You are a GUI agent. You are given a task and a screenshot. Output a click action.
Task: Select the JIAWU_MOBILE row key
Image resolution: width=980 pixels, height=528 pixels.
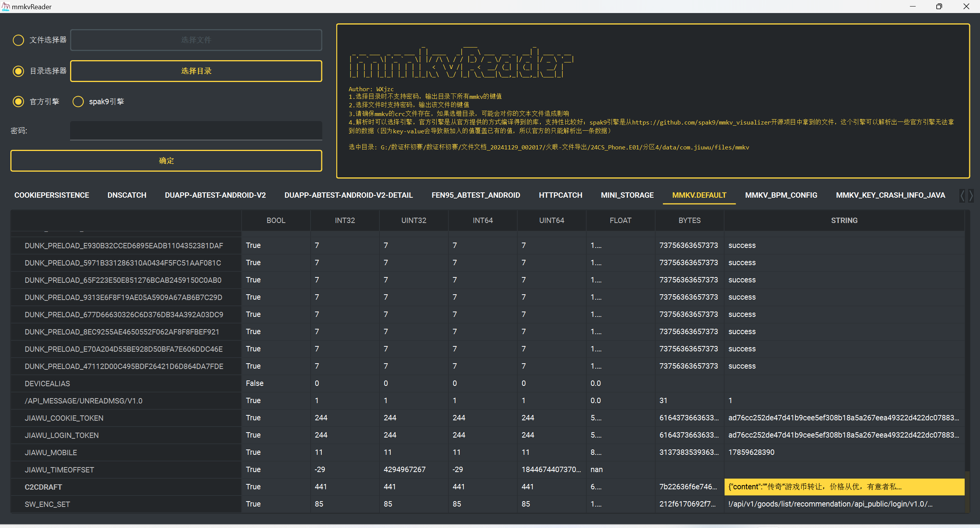(51, 453)
